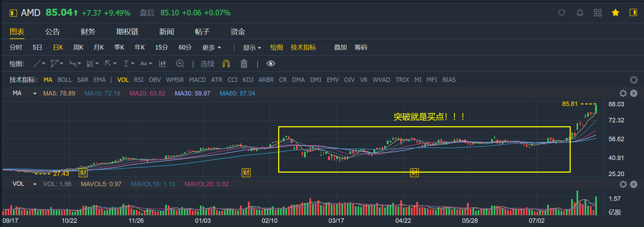Open the price alert bell
This screenshot has width=644, height=227.
pos(580,13)
